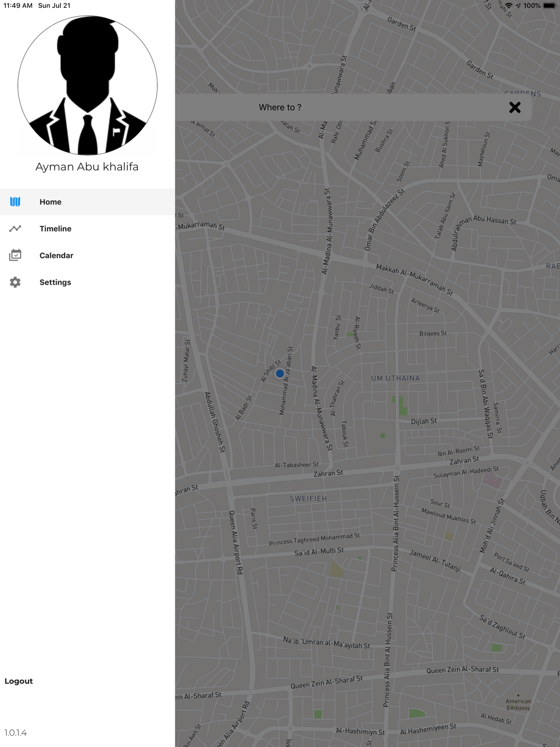The width and height of the screenshot is (560, 747).
Task: Tap the Moh'd Ali Jinnah St label
Action: click(492, 526)
